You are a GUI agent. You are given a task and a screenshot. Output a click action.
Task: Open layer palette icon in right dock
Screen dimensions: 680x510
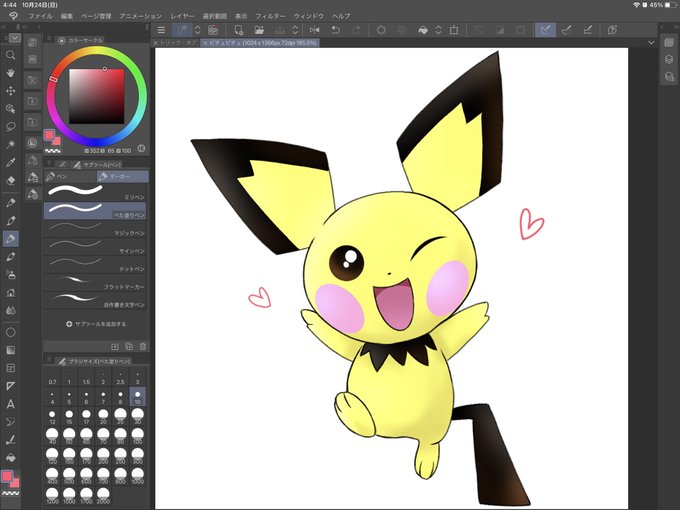(669, 59)
